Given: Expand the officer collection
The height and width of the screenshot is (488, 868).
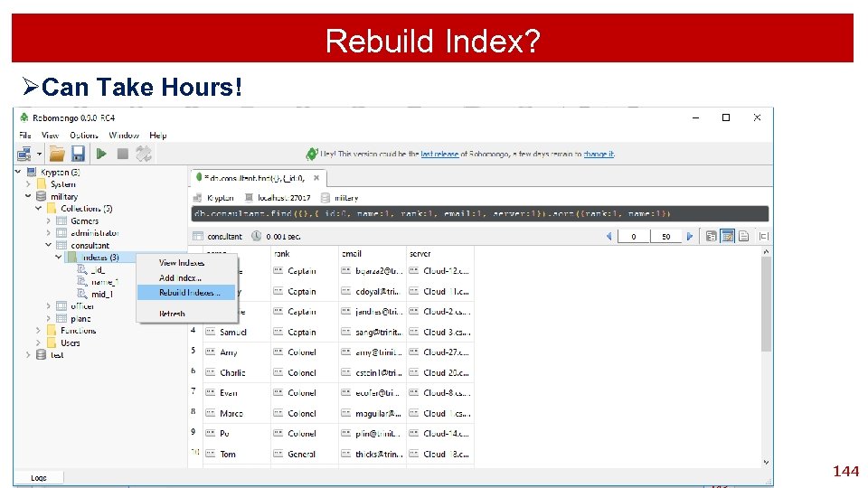Looking at the screenshot, I should 48,306.
